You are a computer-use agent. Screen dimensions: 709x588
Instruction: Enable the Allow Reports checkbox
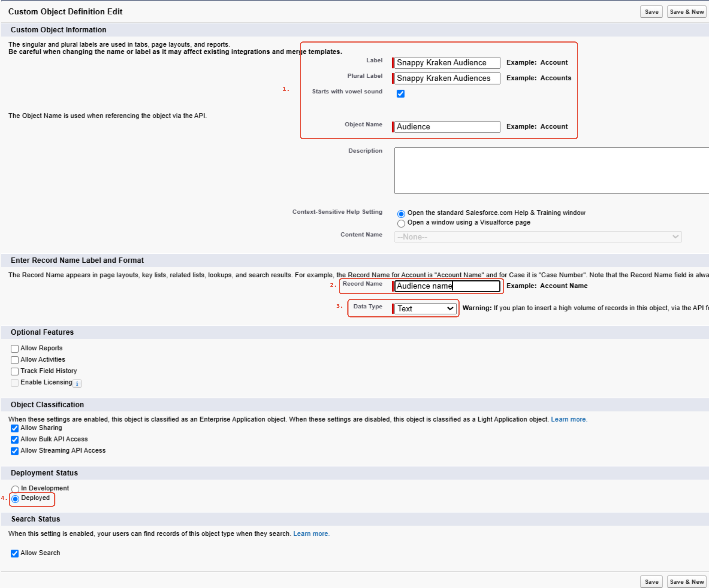click(14, 349)
